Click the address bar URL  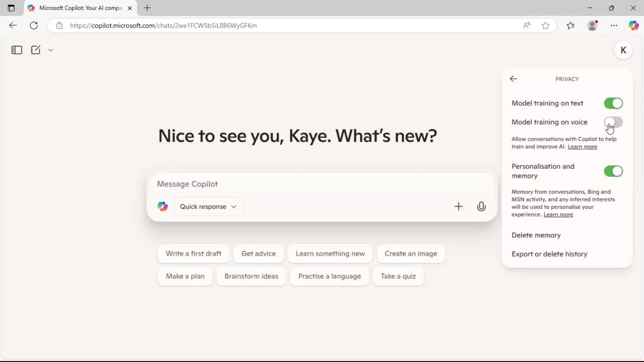point(163,25)
